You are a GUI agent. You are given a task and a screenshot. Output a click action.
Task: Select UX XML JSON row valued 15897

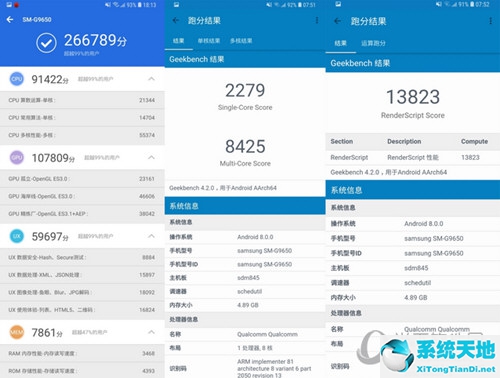tap(82, 275)
